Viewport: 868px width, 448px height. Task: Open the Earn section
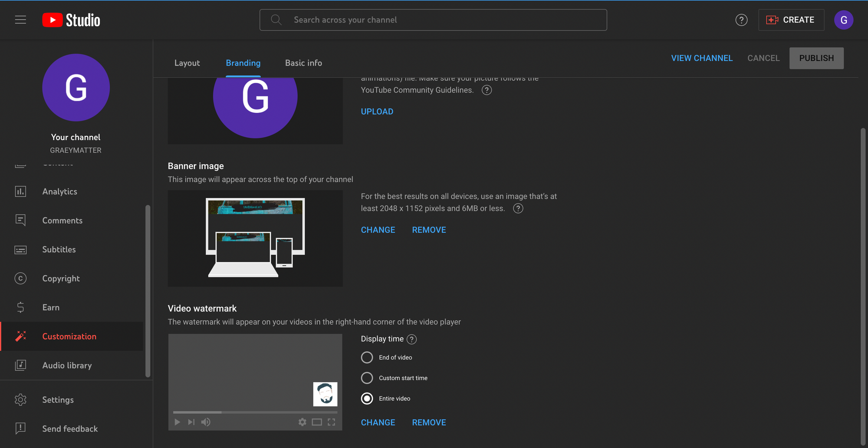coord(51,307)
